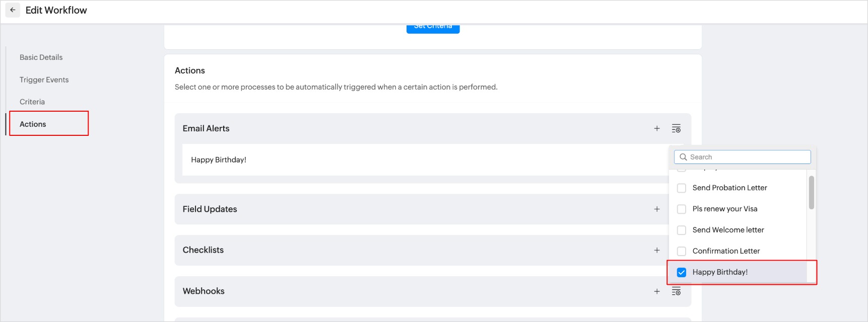Add a Webhook with the plus icon
868x322 pixels.
[x=657, y=291]
